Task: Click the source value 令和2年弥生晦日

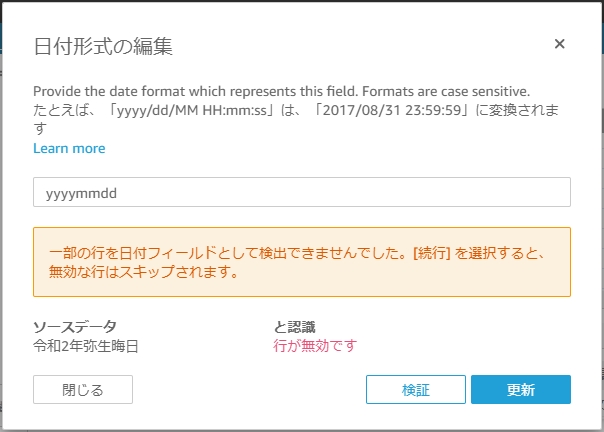Action: [x=86, y=346]
